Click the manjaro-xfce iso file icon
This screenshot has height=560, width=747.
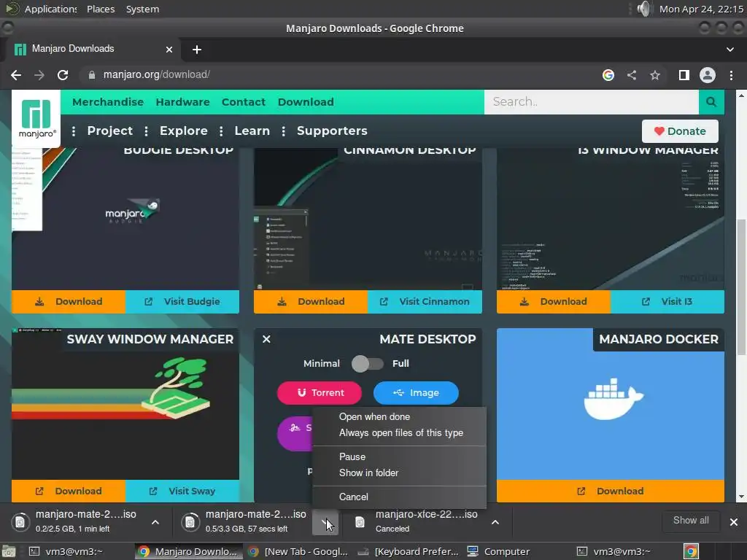360,522
